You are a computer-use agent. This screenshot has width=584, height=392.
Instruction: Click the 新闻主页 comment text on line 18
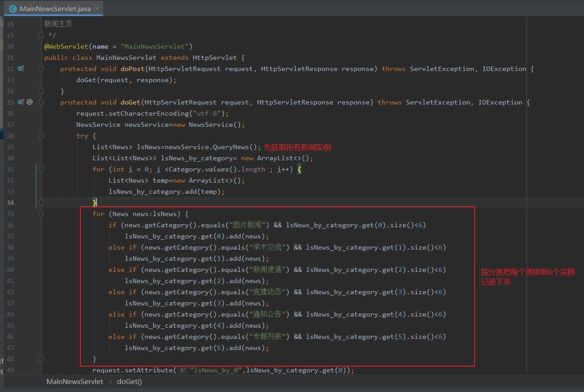click(x=58, y=24)
